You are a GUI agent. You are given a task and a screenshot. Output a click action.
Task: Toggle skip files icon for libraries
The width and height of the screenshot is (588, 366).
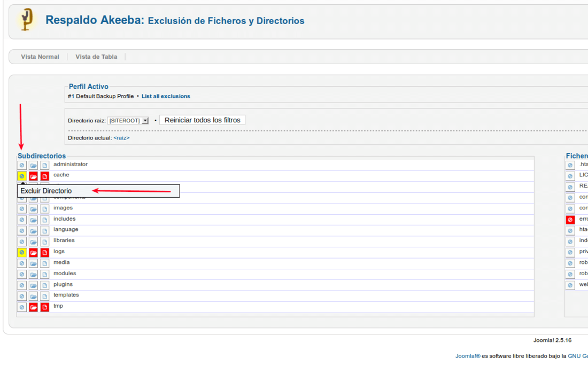pyautogui.click(x=44, y=242)
